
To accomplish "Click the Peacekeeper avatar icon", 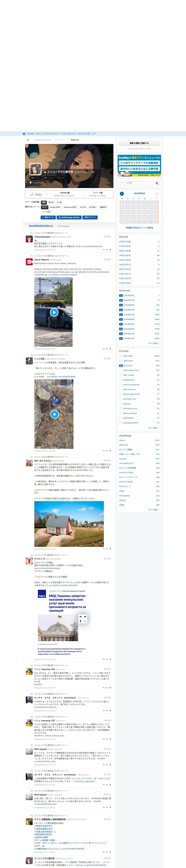I will coord(29,239).
